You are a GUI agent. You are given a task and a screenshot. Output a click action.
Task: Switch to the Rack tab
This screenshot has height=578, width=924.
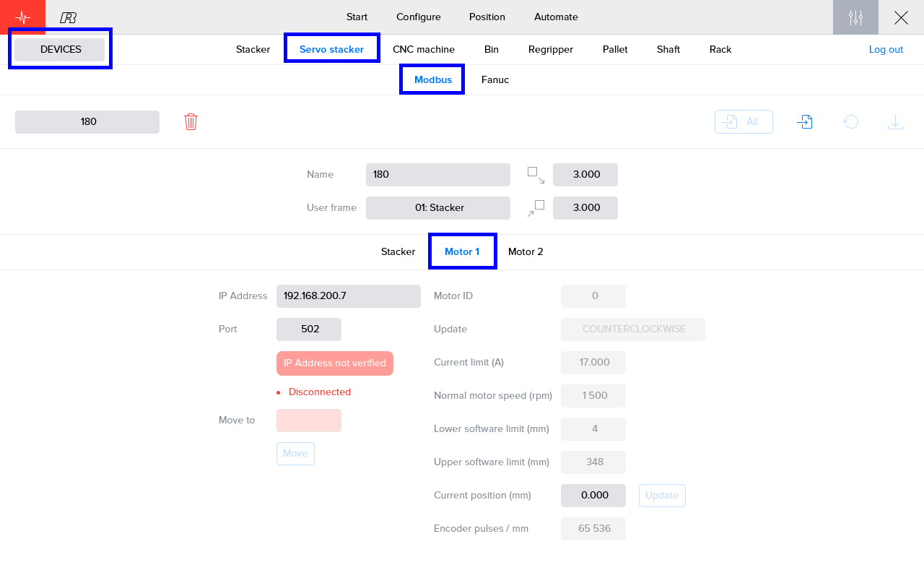[720, 49]
